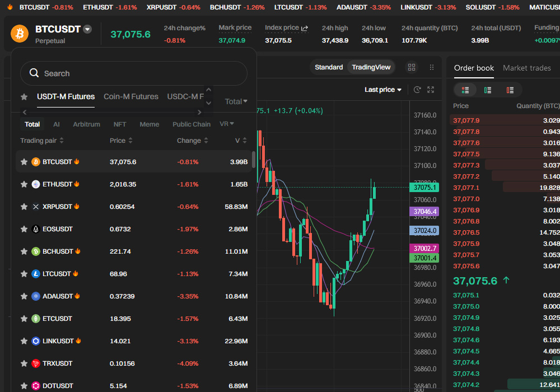Sort list by V volume column
Screen dimensions: 560x392
click(x=241, y=141)
